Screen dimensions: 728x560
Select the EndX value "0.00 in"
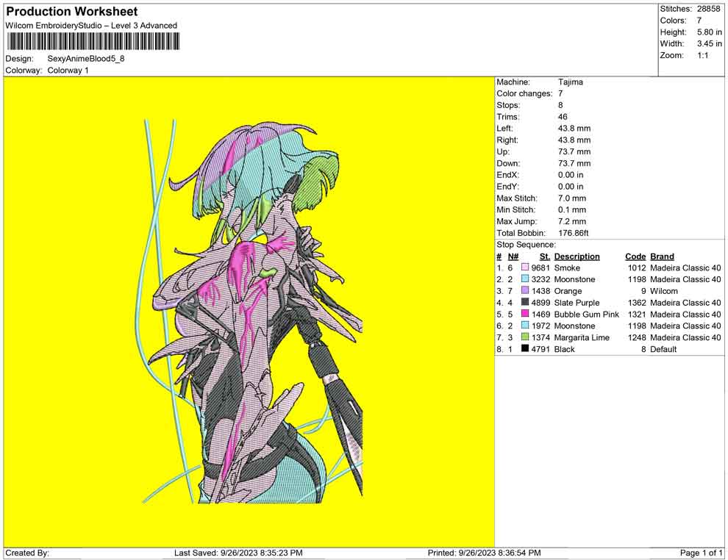[x=571, y=175]
